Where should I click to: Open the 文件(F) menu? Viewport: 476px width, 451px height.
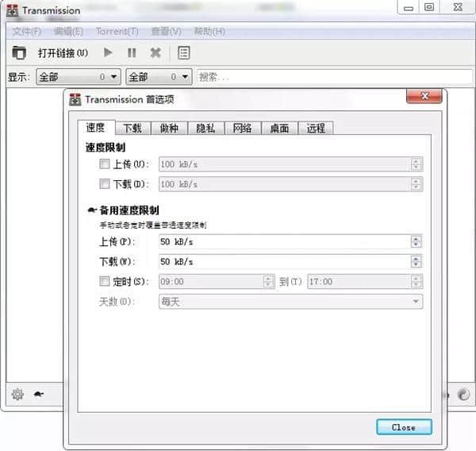click(27, 31)
